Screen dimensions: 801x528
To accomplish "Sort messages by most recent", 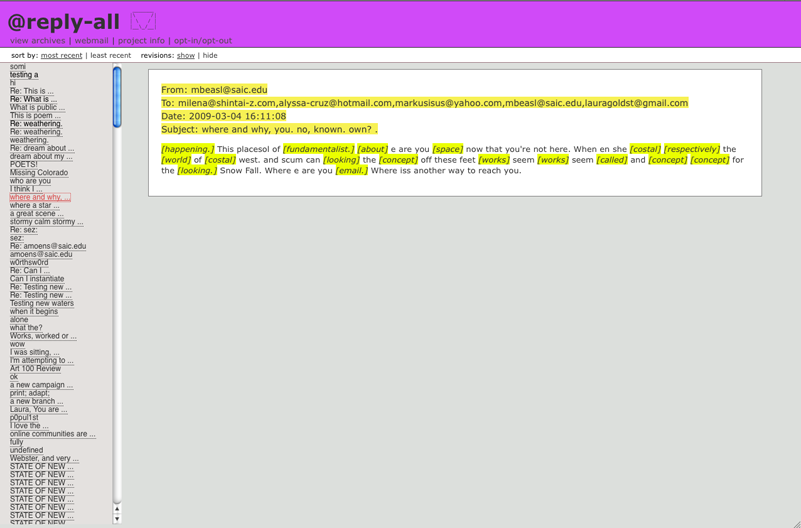I will [x=61, y=56].
